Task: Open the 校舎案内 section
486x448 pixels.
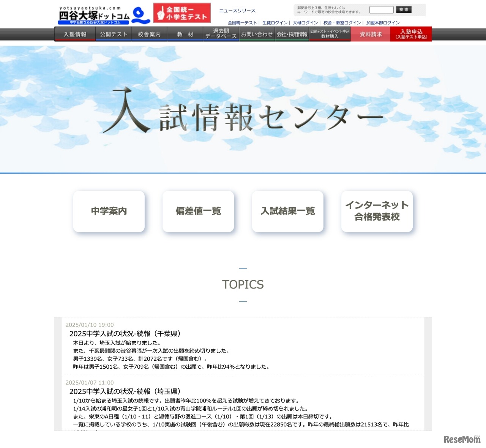Action: tap(149, 34)
